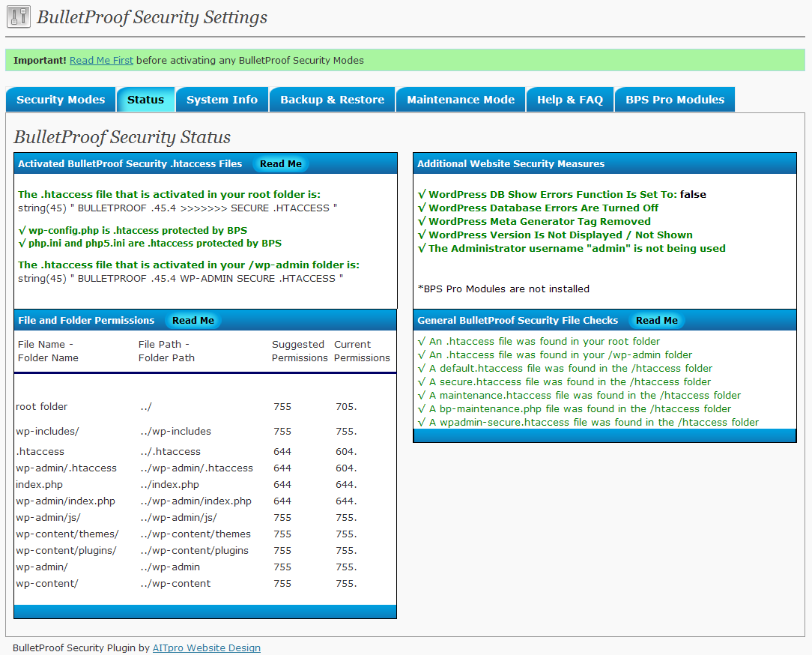Image resolution: width=812 pixels, height=655 pixels.
Task: Click Read Me for File and Folder Permissions
Action: point(193,320)
